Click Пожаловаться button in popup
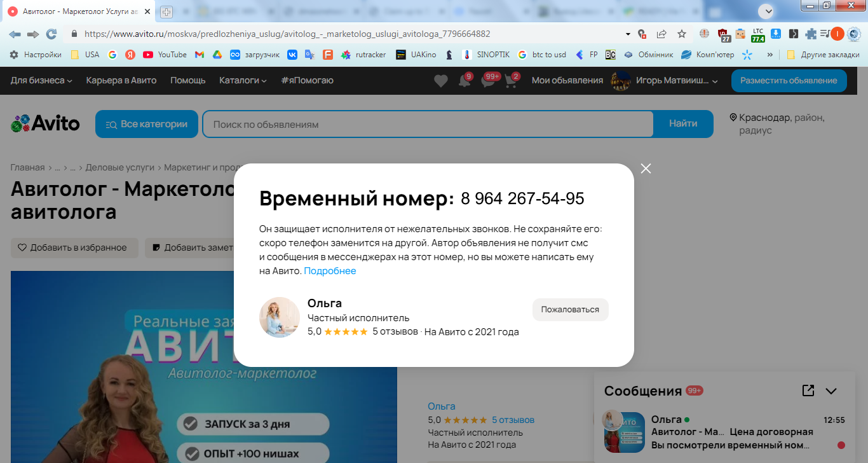Screen dimensions: 868x463 [570, 310]
